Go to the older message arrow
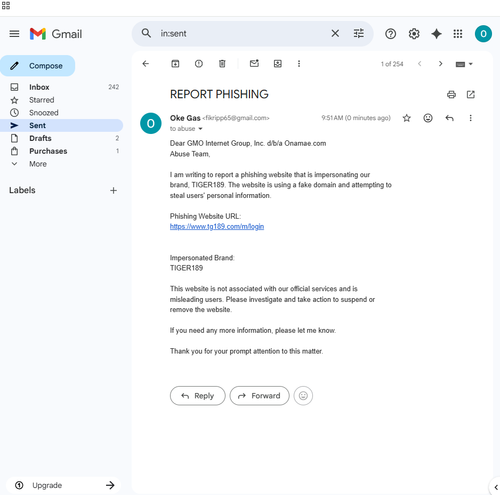 tap(440, 64)
